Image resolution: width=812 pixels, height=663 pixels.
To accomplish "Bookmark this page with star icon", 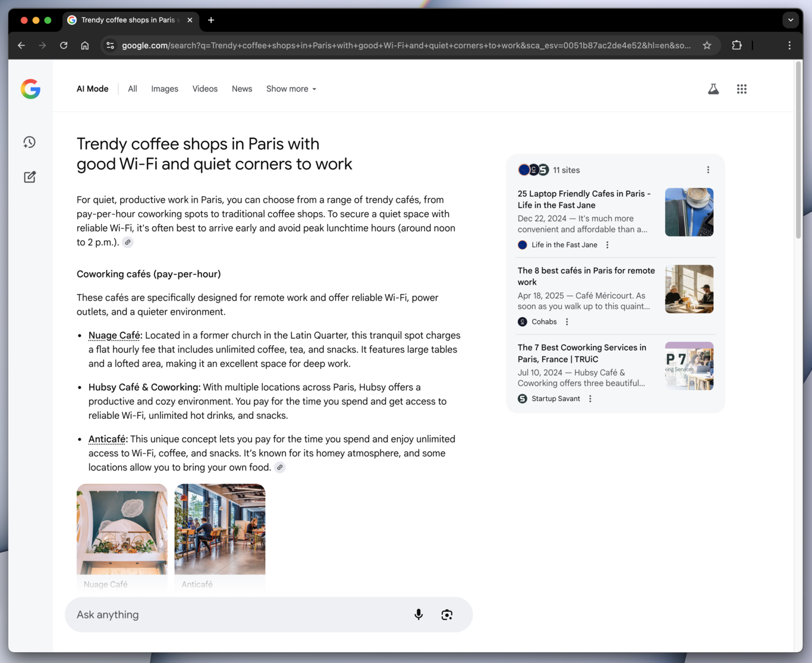I will coord(707,45).
